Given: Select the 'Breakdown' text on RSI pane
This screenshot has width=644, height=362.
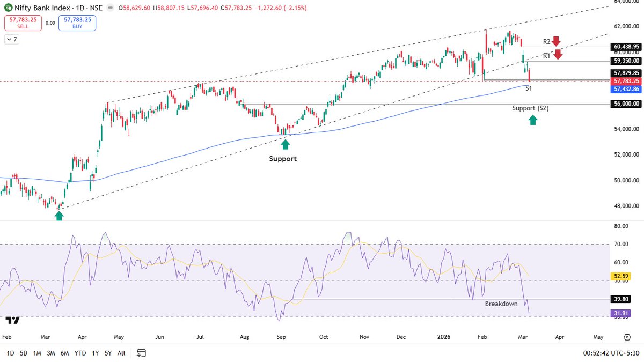Looking at the screenshot, I should pos(501,304).
